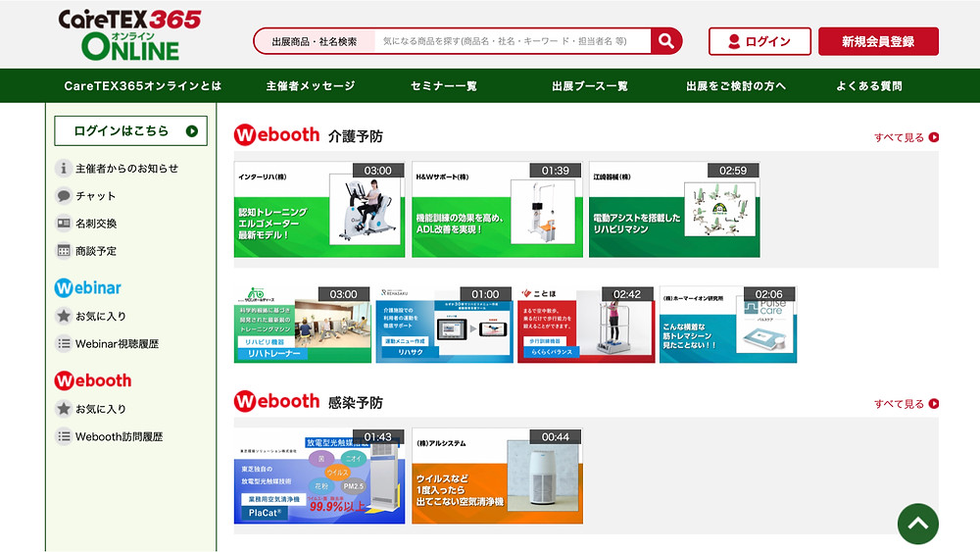Click the 新規会員登録 button
980x552 pixels.
coord(878,41)
